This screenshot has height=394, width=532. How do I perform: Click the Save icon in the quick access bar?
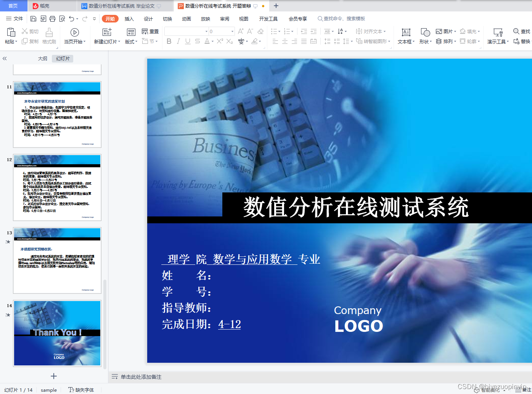33,19
